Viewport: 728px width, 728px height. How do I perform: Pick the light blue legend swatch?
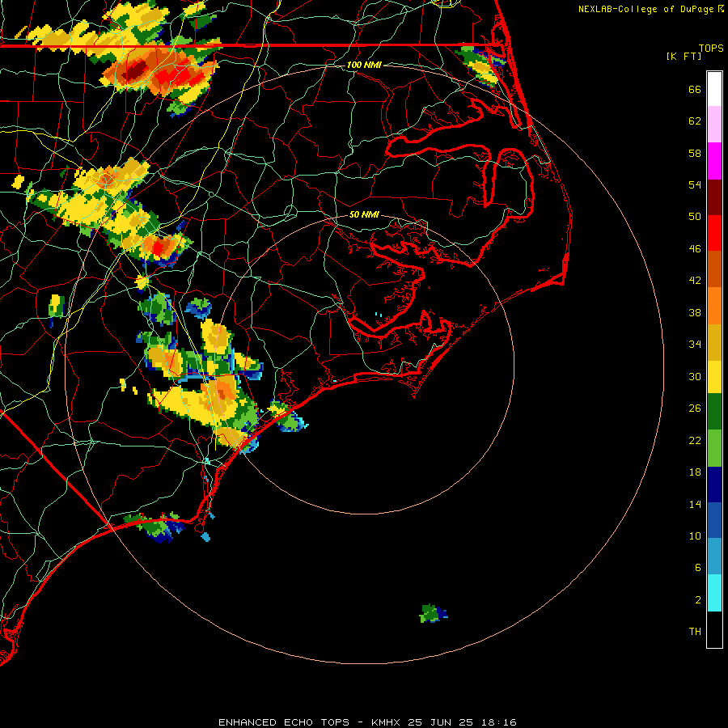tap(714, 557)
